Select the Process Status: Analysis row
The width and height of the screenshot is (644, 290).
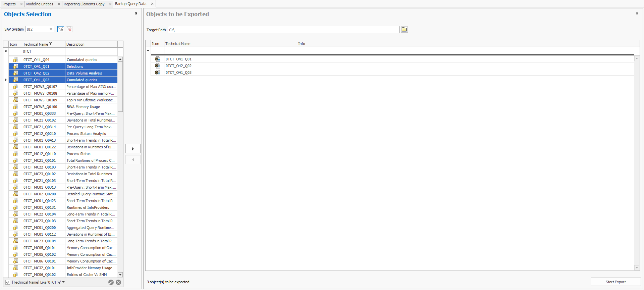[63, 133]
